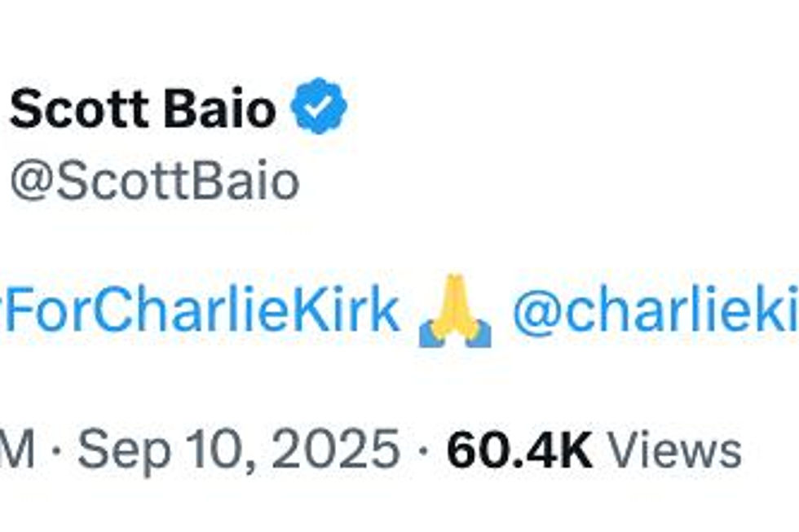The width and height of the screenshot is (799, 532).
Task: Click the dot separator before Sep 10
Action: 55,451
